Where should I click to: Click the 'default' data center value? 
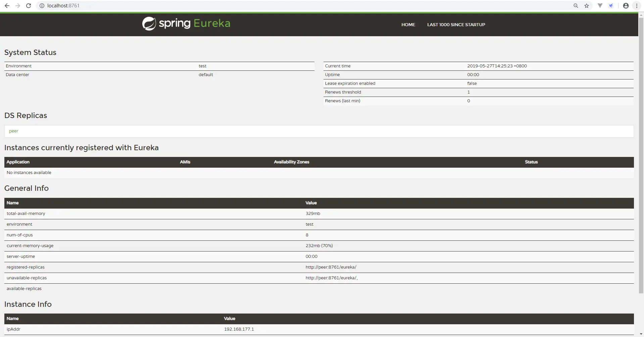[x=206, y=75]
